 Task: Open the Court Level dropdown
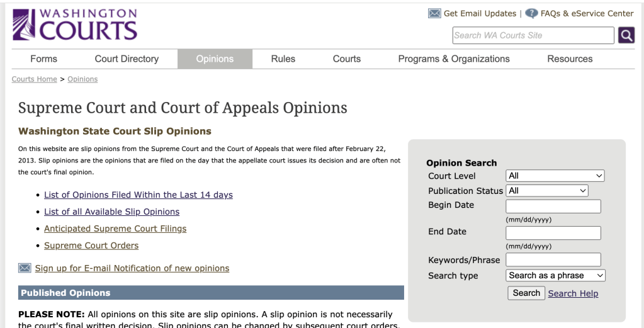[x=555, y=176]
